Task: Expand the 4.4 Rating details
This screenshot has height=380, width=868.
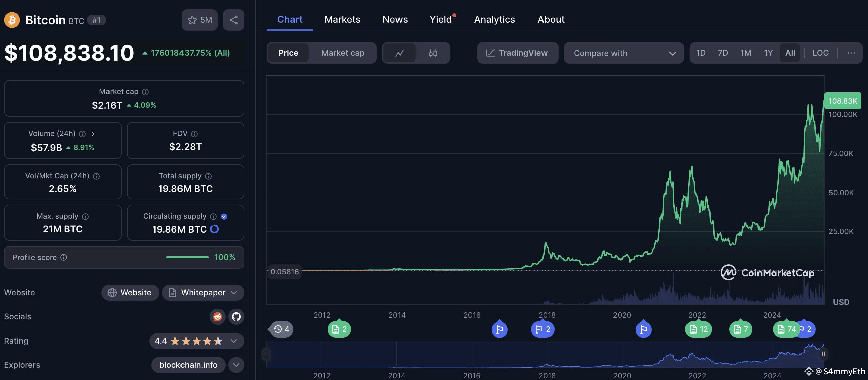Action: click(197, 341)
